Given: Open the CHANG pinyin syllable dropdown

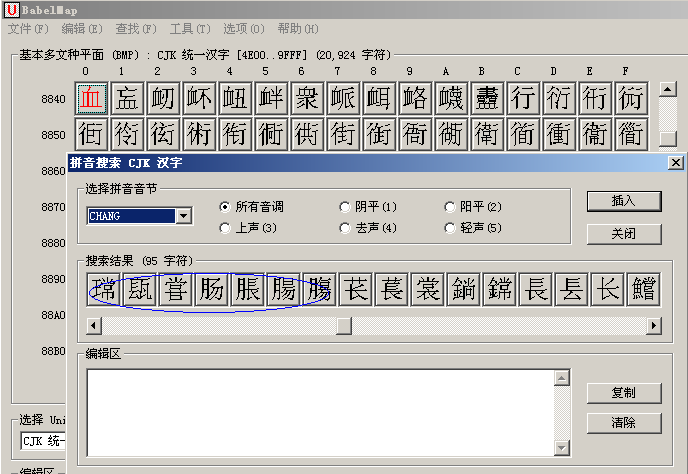Looking at the screenshot, I should pos(183,216).
